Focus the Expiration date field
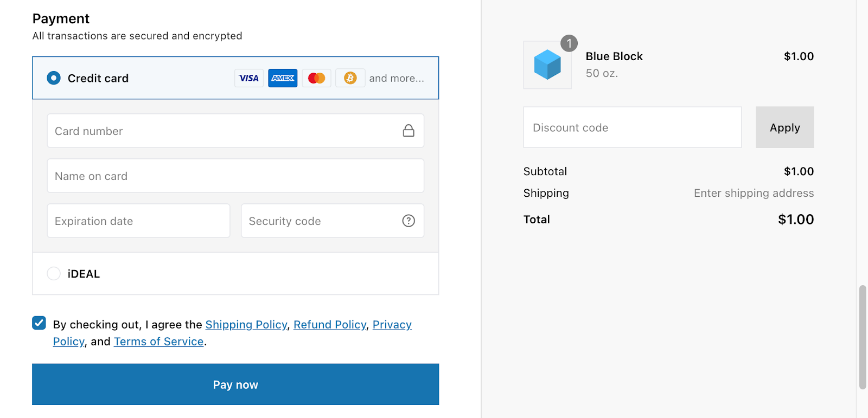Screen dimensions: 868x418 (x=138, y=221)
